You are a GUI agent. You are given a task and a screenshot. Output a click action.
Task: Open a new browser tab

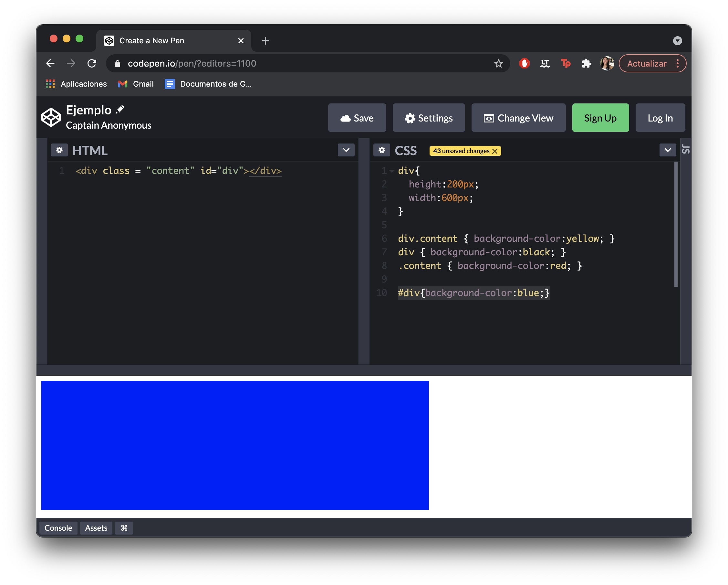point(265,40)
